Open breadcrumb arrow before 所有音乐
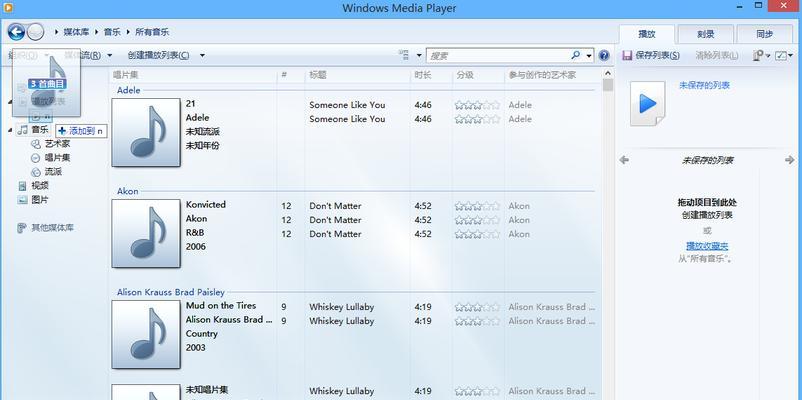 [x=128, y=32]
